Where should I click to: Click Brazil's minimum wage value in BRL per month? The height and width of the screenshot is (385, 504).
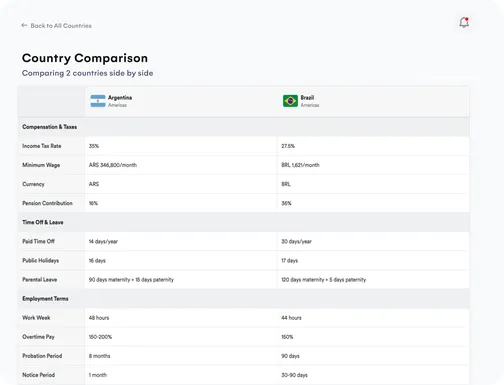300,165
